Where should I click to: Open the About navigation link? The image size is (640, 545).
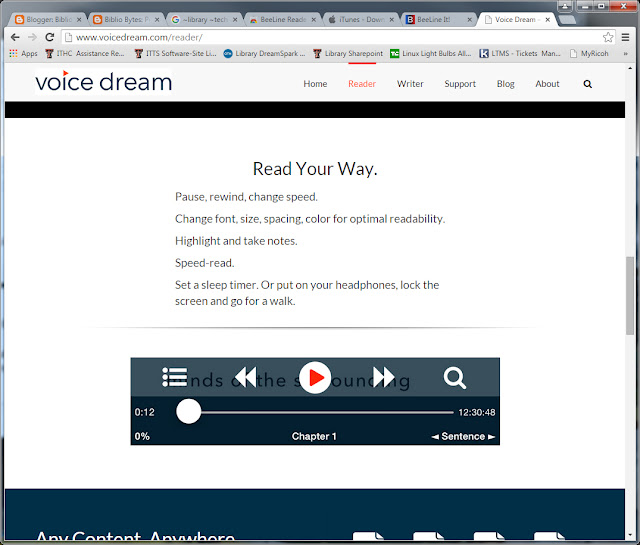tap(547, 84)
